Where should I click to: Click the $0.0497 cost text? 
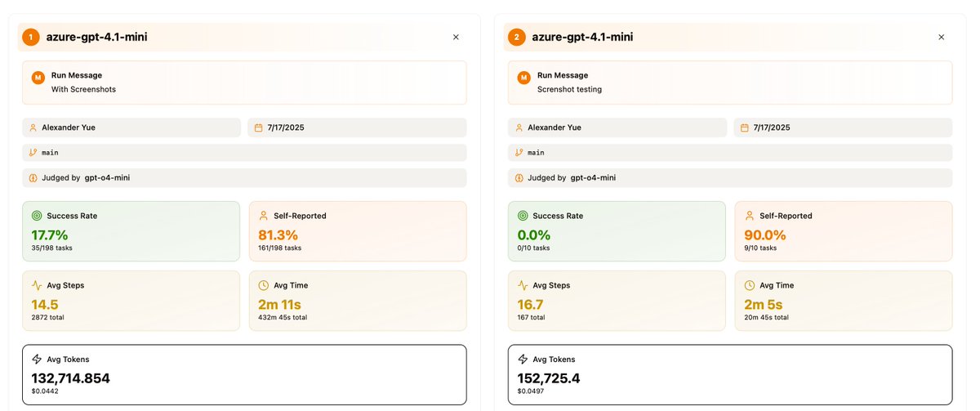click(531, 391)
